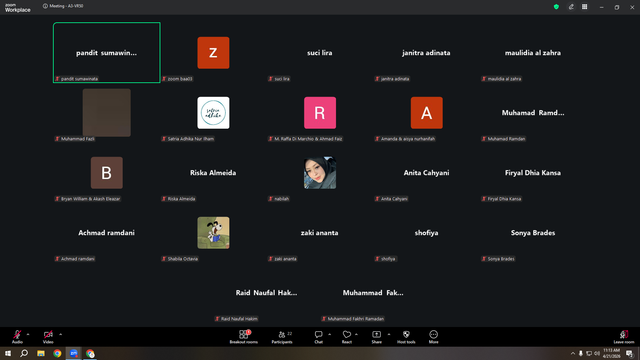Expand share options arrow beside Share
This screenshot has height=360, width=640.
(389, 334)
